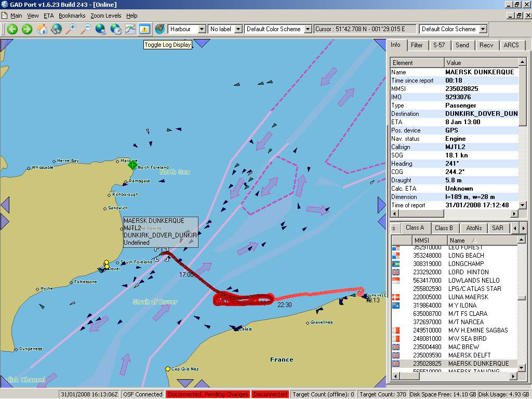The width and height of the screenshot is (532, 399).
Task: Switch to the AtoNs tab
Action: 474,228
